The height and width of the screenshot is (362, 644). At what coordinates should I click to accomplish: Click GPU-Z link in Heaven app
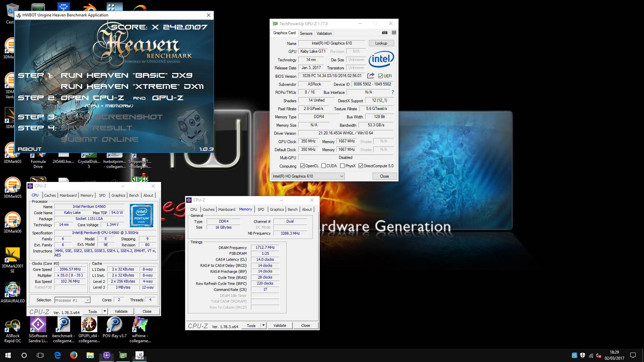168,98
